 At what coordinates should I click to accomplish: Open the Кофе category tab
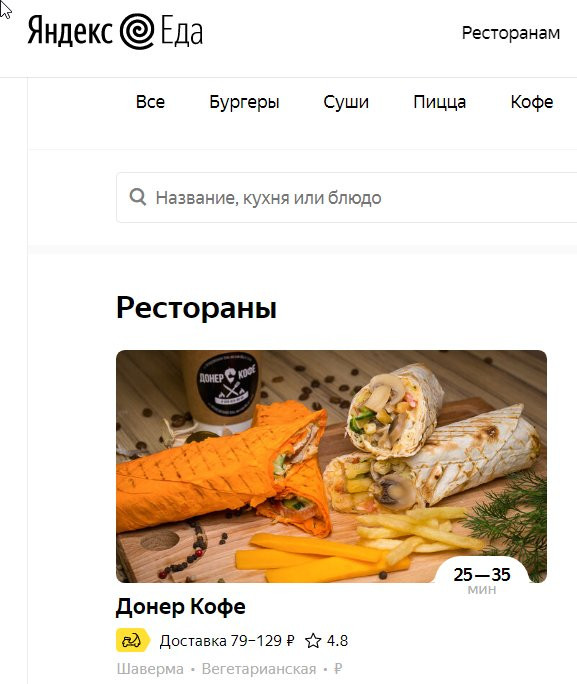click(x=532, y=102)
